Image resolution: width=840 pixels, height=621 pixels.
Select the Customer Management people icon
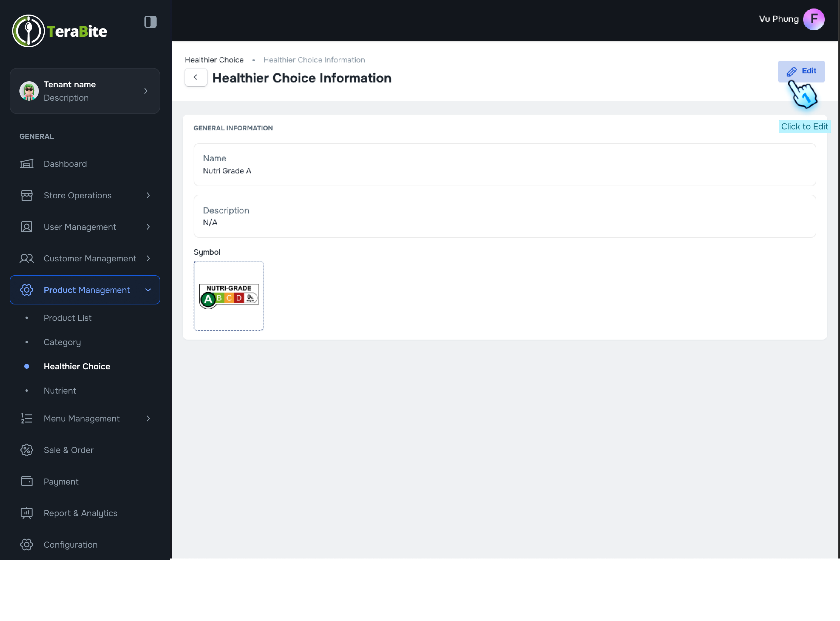(27, 258)
